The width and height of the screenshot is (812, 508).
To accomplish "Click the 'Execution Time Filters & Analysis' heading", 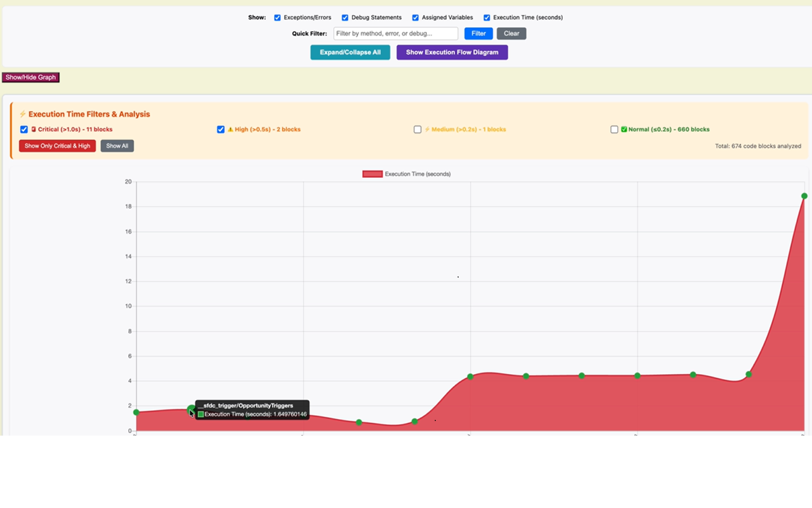I will coord(89,114).
